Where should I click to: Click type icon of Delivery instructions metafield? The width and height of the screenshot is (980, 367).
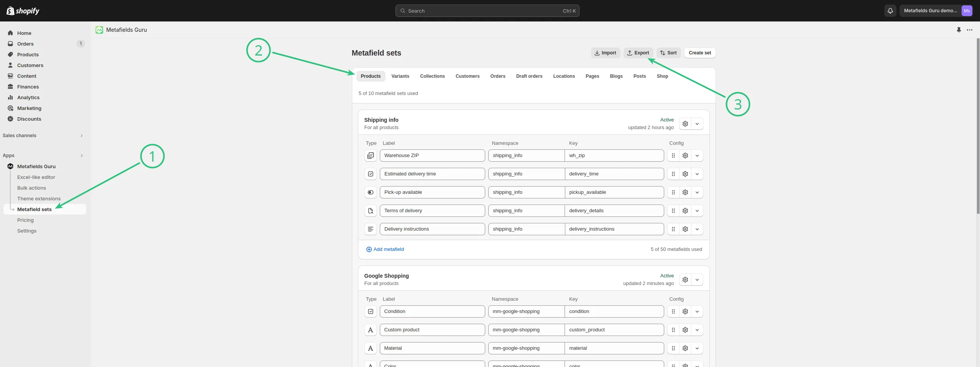pos(370,229)
